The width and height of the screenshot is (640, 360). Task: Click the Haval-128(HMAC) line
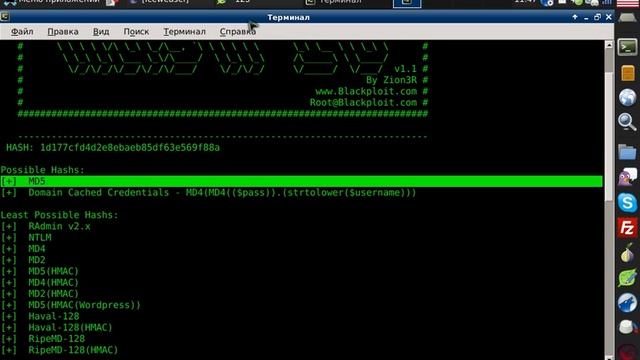click(56, 327)
